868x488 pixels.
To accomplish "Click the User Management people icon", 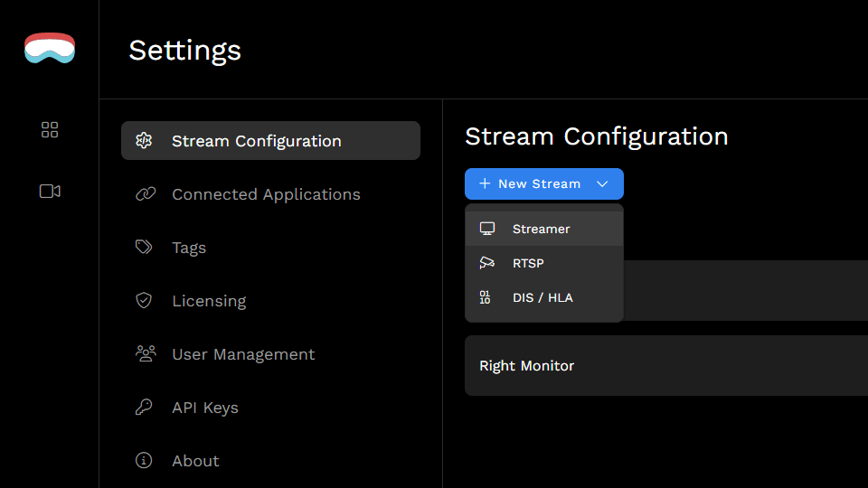I will (x=146, y=353).
